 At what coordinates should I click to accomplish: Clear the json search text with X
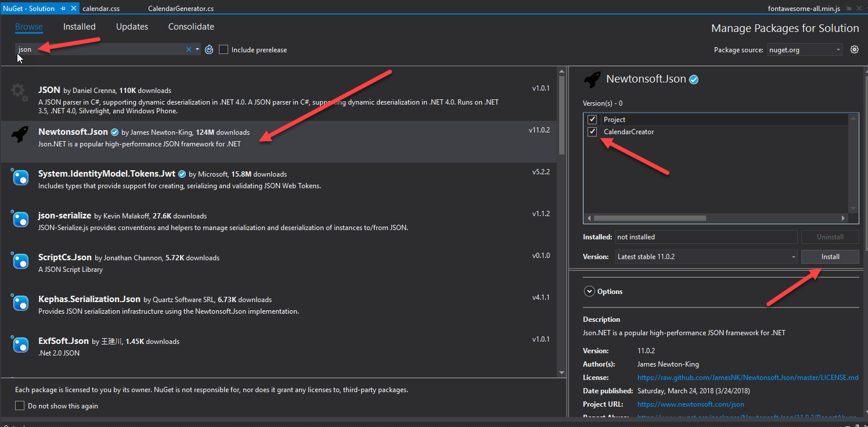[x=188, y=50]
